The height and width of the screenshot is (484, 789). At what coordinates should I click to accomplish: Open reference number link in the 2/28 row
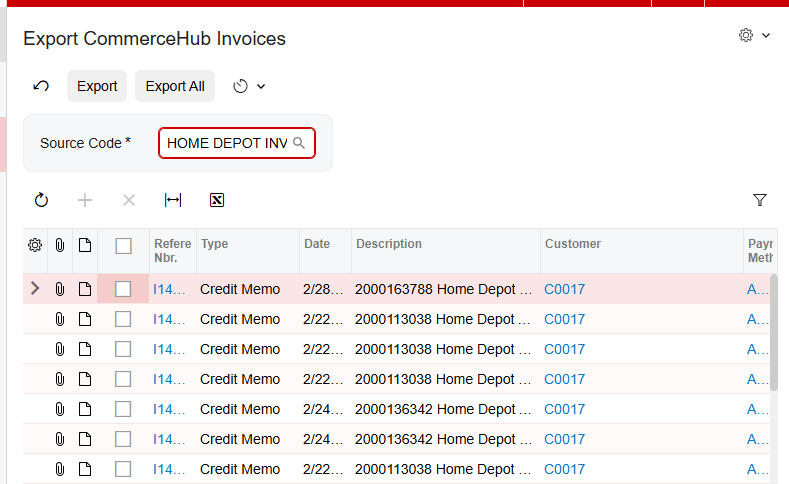point(170,289)
